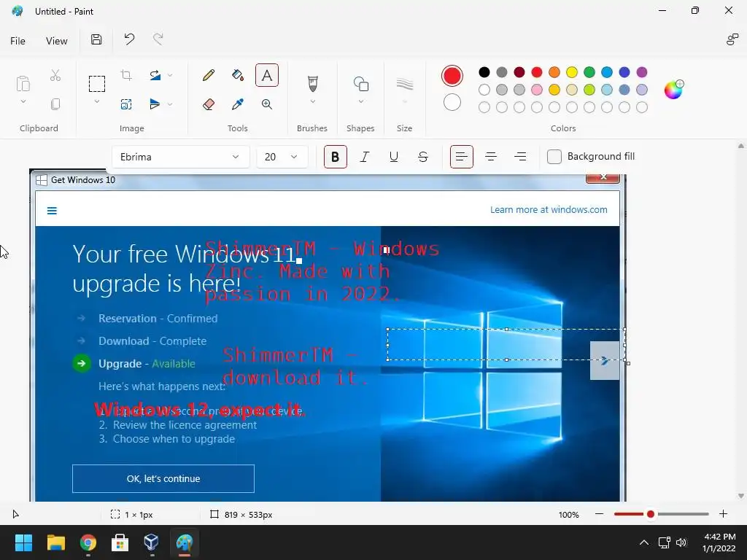Select the Magnifier tool
The image size is (747, 560).
267,104
